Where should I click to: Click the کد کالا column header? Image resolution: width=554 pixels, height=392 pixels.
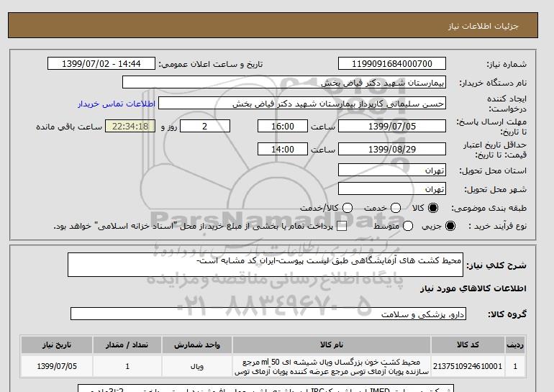pyautogui.click(x=468, y=345)
